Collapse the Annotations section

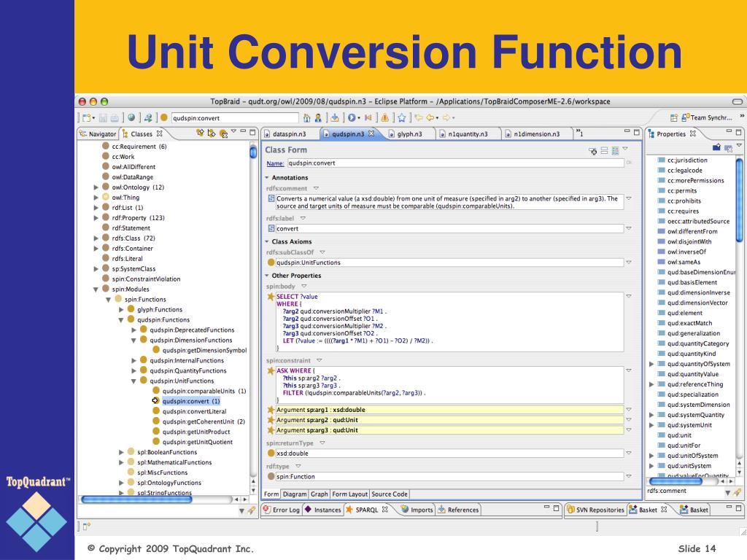point(267,178)
